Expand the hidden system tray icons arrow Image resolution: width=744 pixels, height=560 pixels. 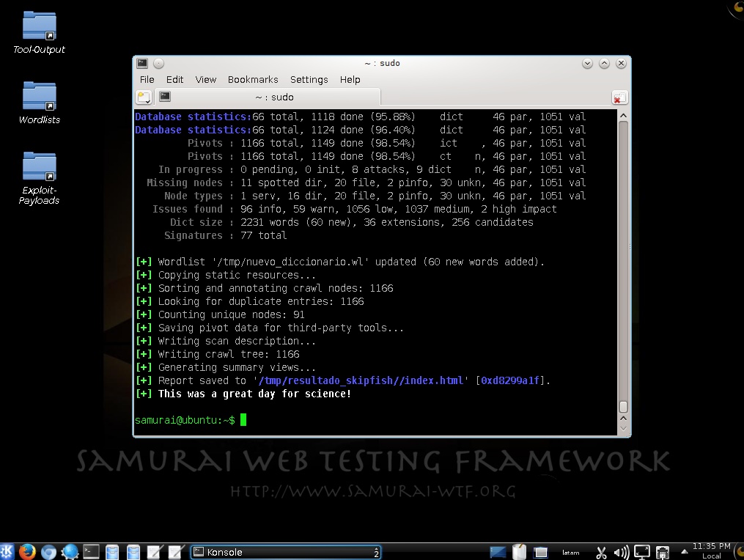pos(684,551)
